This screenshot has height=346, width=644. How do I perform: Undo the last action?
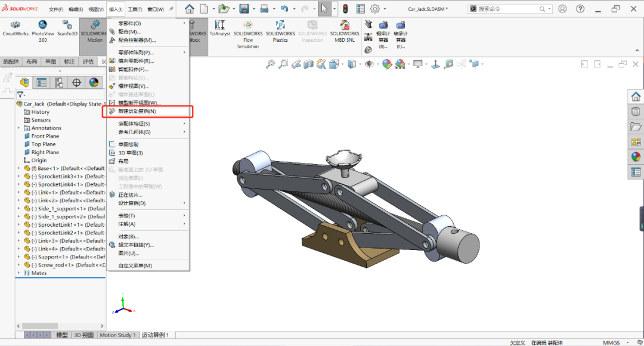284,8
